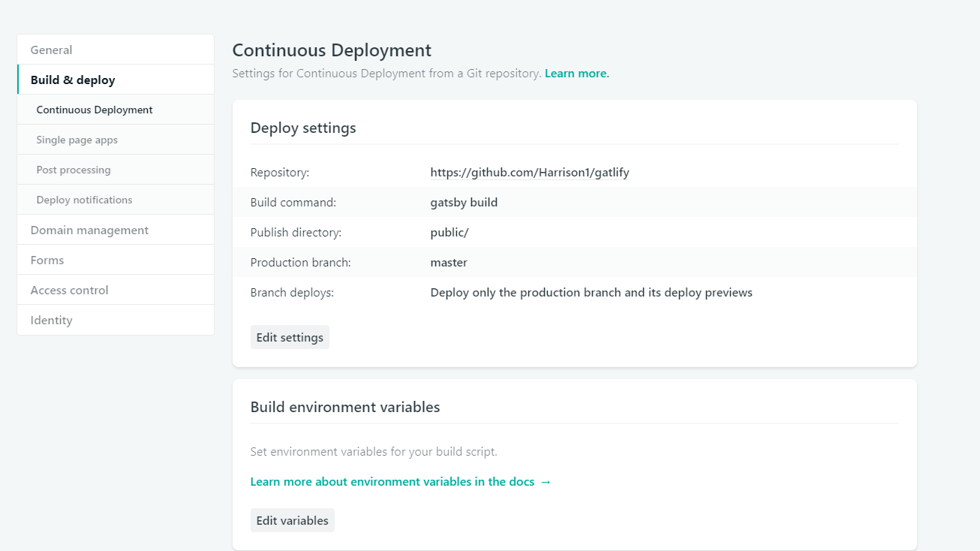Image resolution: width=980 pixels, height=551 pixels.
Task: Click the Edit variables button
Action: (292, 521)
